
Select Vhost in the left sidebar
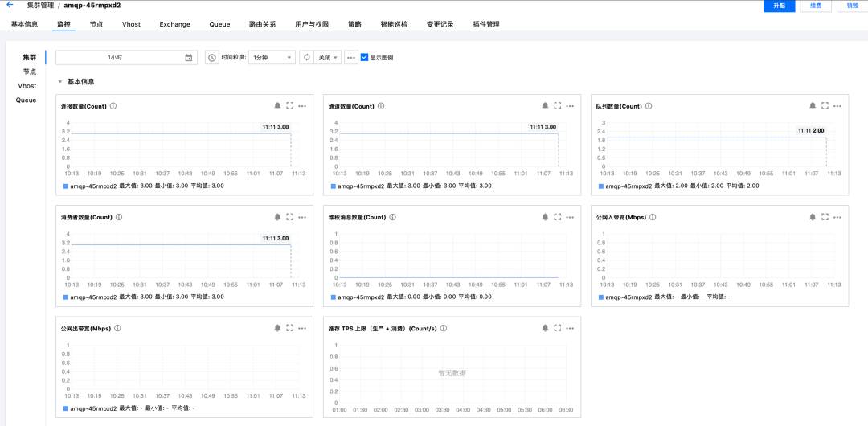pyautogui.click(x=27, y=86)
